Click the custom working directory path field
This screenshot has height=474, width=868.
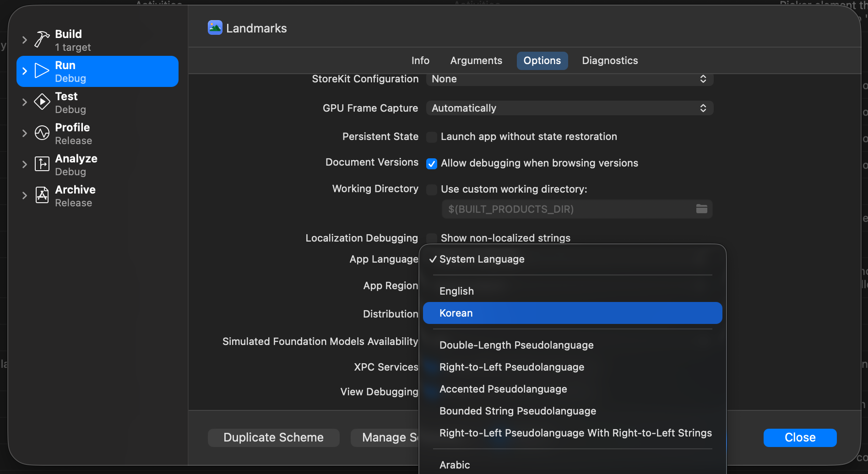coord(577,209)
